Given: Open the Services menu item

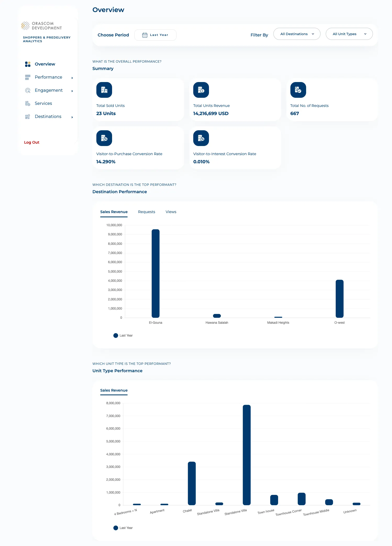Looking at the screenshot, I should click(x=43, y=104).
